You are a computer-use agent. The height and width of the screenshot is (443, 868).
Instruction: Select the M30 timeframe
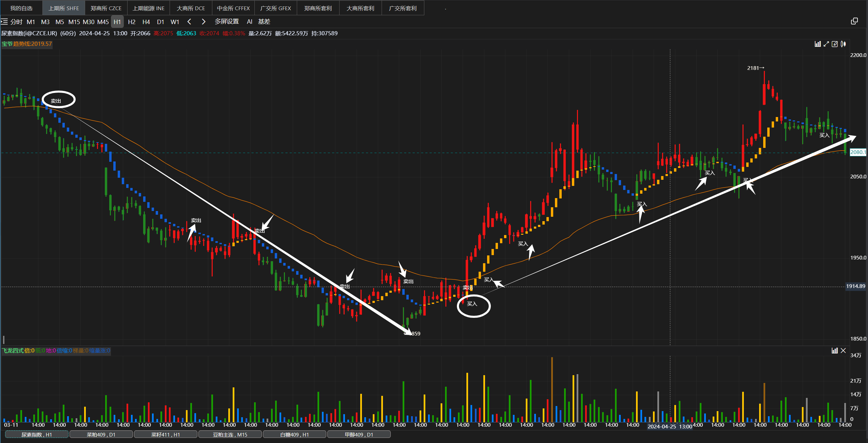point(89,22)
